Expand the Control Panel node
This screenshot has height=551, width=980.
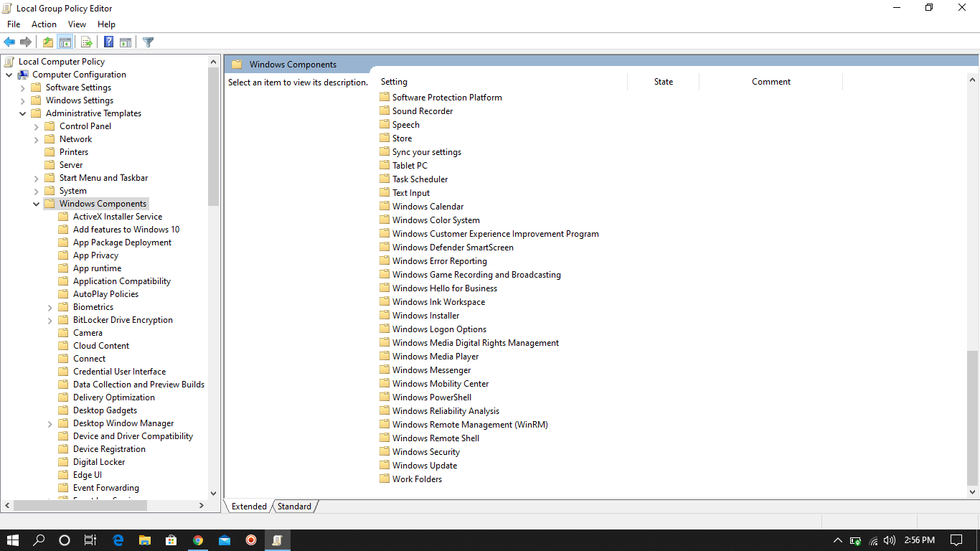tap(36, 126)
